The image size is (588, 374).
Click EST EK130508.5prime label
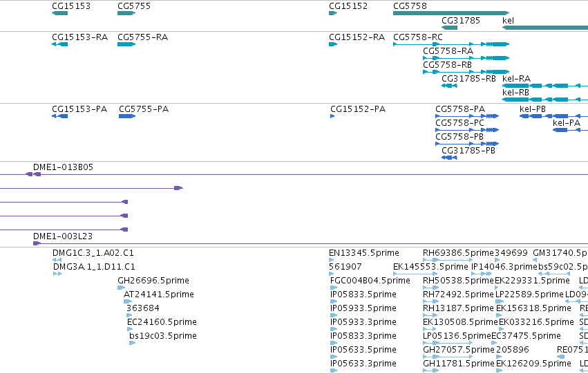coord(460,322)
